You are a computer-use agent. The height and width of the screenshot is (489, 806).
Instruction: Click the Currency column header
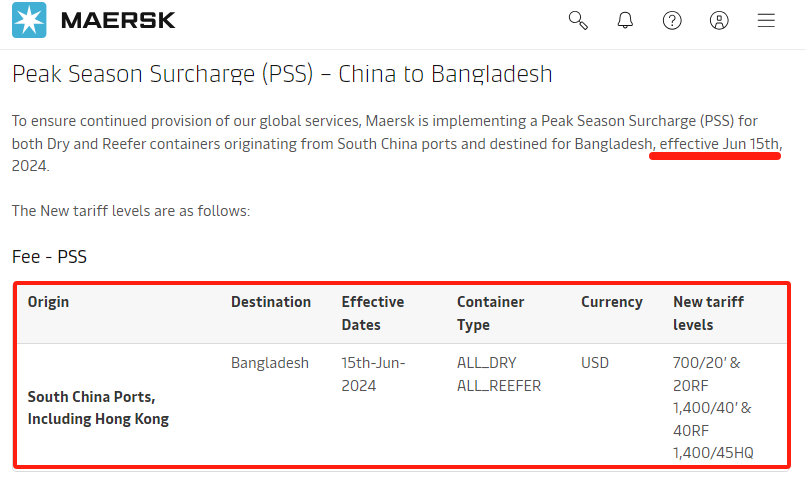pos(612,302)
